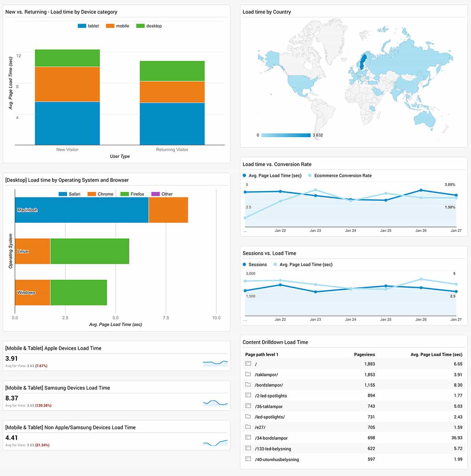Select the folder icon next to /led-spotlights/

coord(248,416)
